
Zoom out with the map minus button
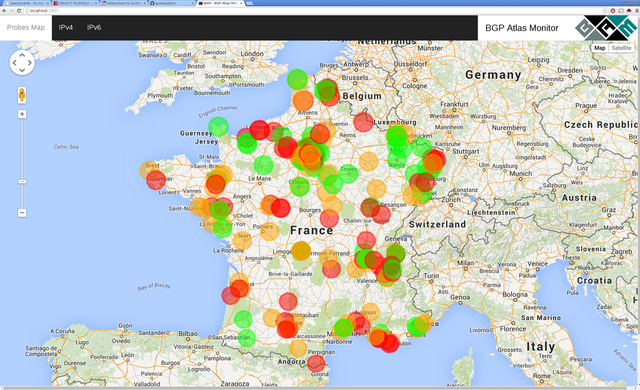click(x=22, y=213)
